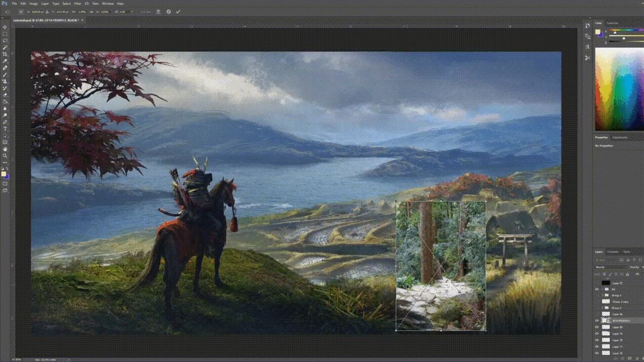This screenshot has height=362, width=644.
Task: Click the rotation angle input field
Action: coord(123,12)
